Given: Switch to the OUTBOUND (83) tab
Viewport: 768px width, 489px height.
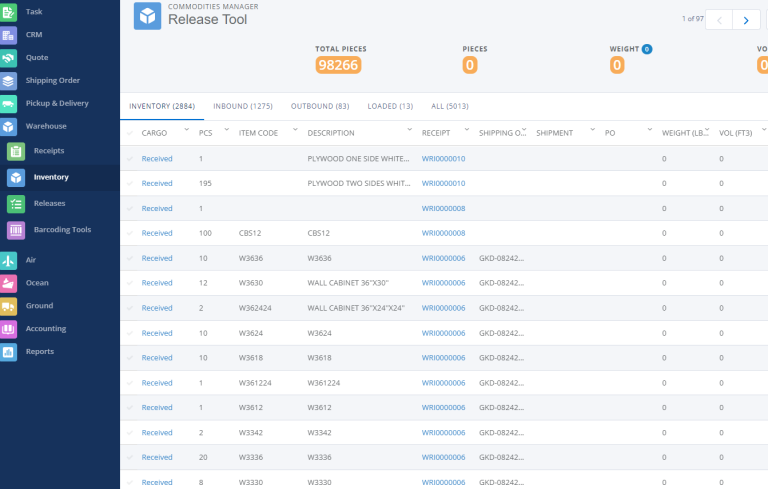Looking at the screenshot, I should click(320, 106).
